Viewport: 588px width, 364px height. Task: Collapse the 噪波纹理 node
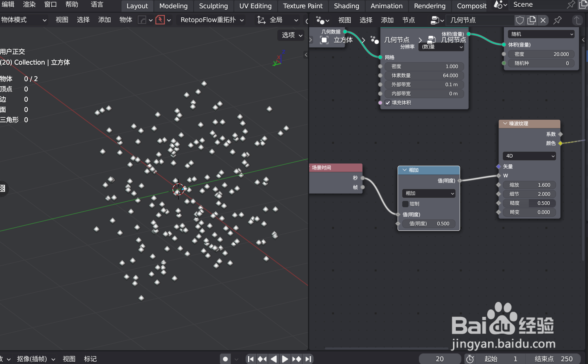pos(505,124)
